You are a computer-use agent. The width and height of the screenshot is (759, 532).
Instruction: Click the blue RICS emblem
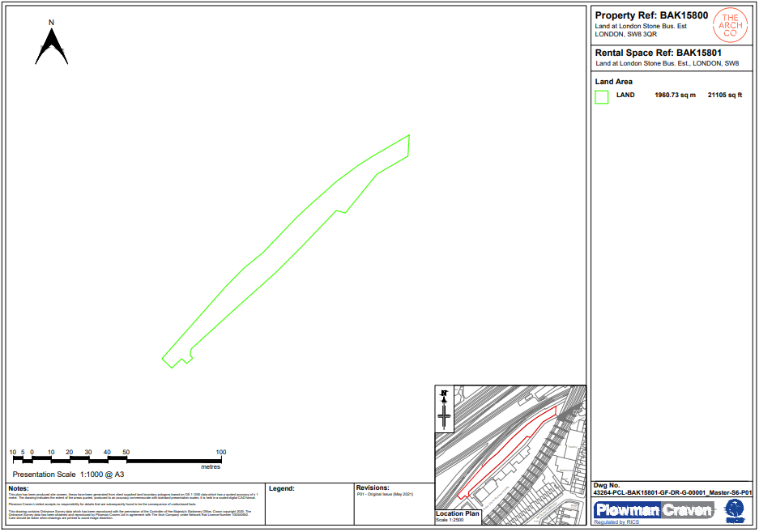(734, 510)
